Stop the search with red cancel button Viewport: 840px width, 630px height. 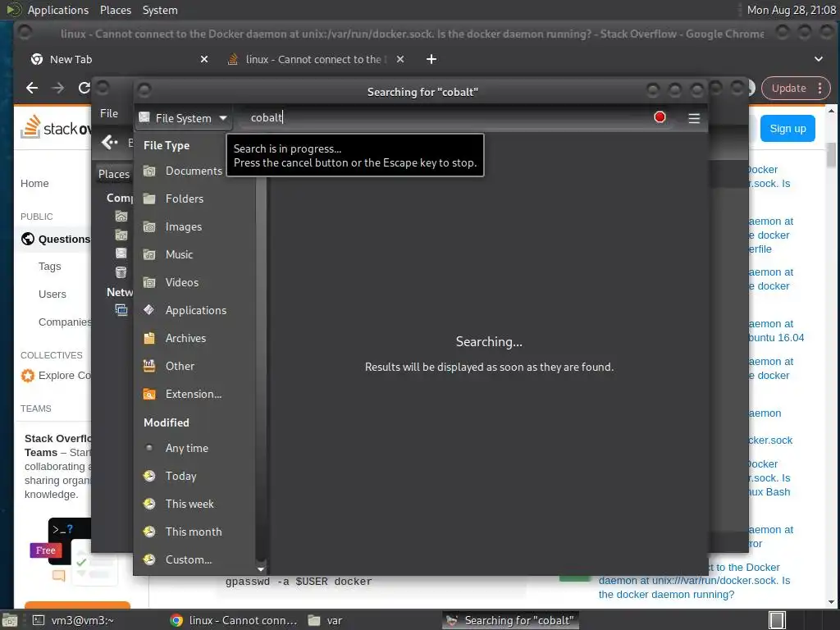660,117
